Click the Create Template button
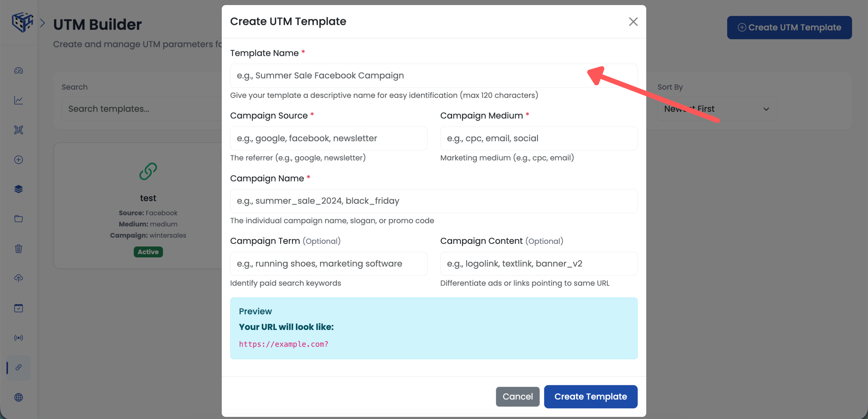The height and width of the screenshot is (419, 868). [x=590, y=397]
